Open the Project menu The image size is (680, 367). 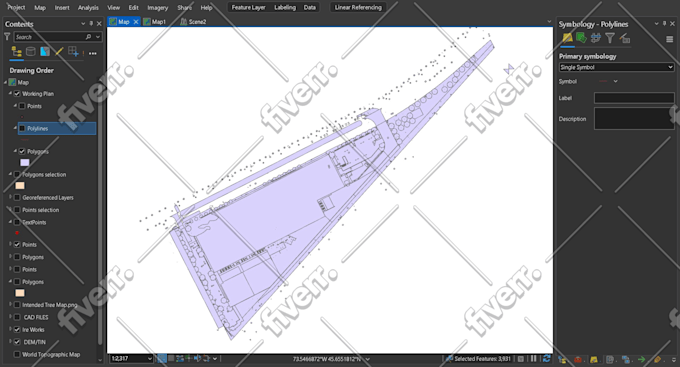click(16, 7)
